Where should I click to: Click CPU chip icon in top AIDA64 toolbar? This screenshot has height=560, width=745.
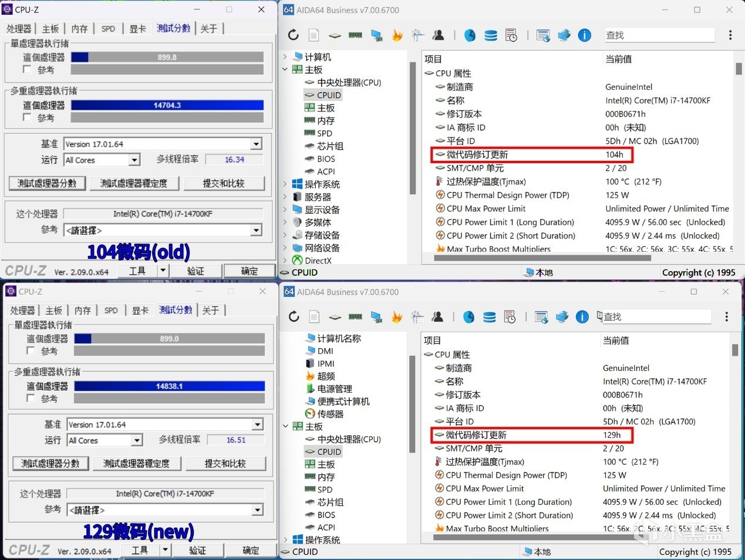[335, 36]
